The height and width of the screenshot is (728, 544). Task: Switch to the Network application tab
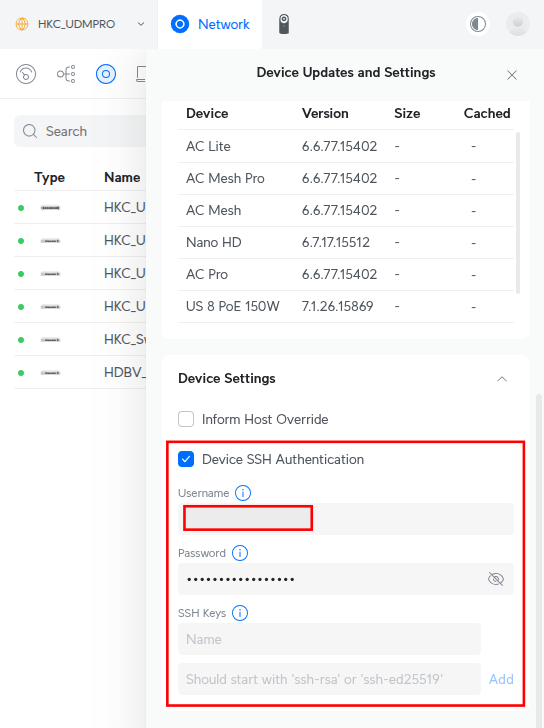tap(210, 24)
